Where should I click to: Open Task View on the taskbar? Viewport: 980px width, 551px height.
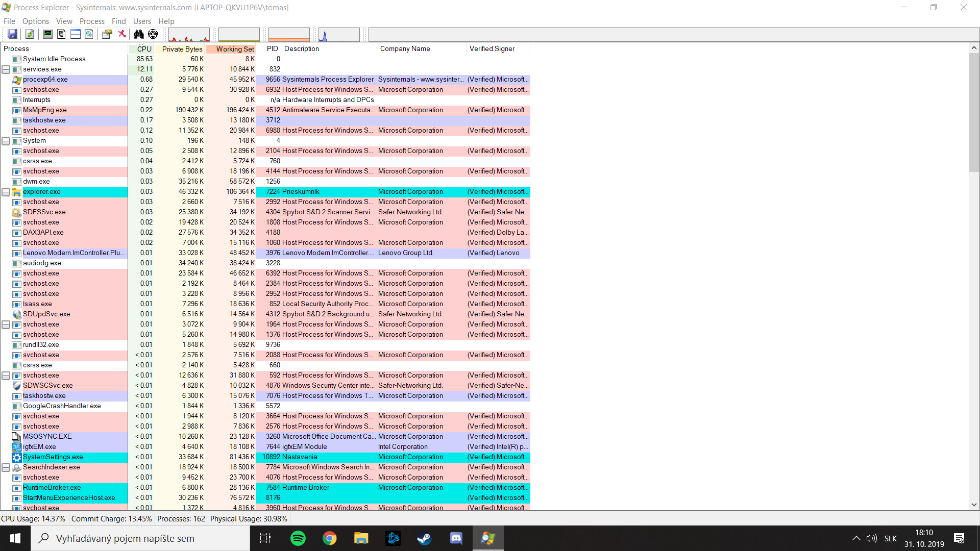[265, 538]
